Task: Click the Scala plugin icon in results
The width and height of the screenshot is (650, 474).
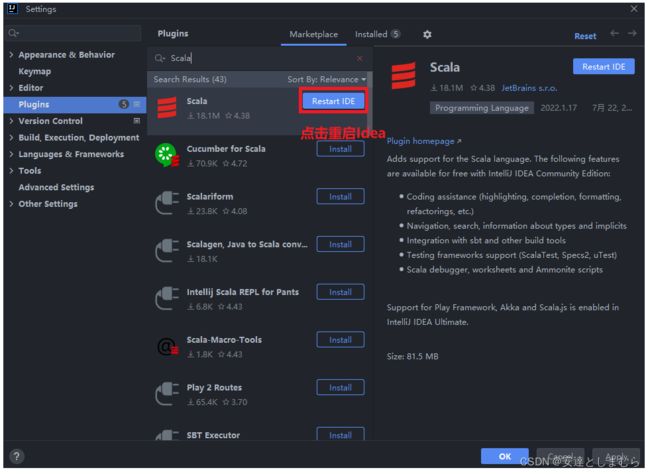Action: point(167,108)
